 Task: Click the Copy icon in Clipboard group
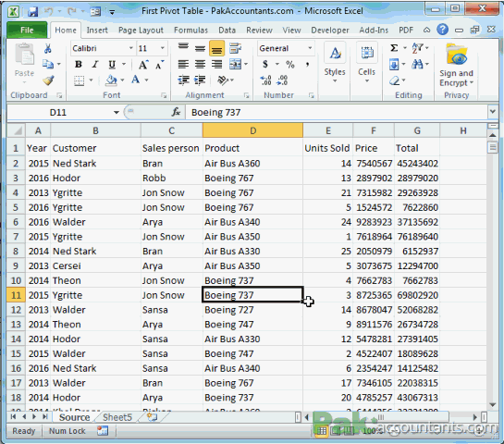(x=48, y=65)
